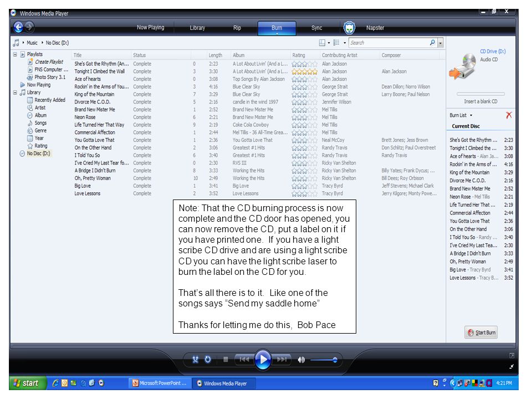Select Genre in Library tree
The width and height of the screenshot is (532, 399).
(x=40, y=131)
